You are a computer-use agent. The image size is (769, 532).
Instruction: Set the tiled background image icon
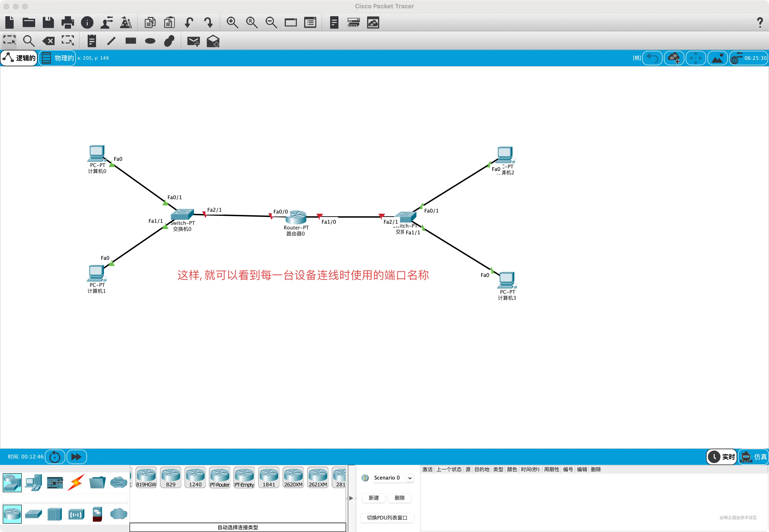717,58
